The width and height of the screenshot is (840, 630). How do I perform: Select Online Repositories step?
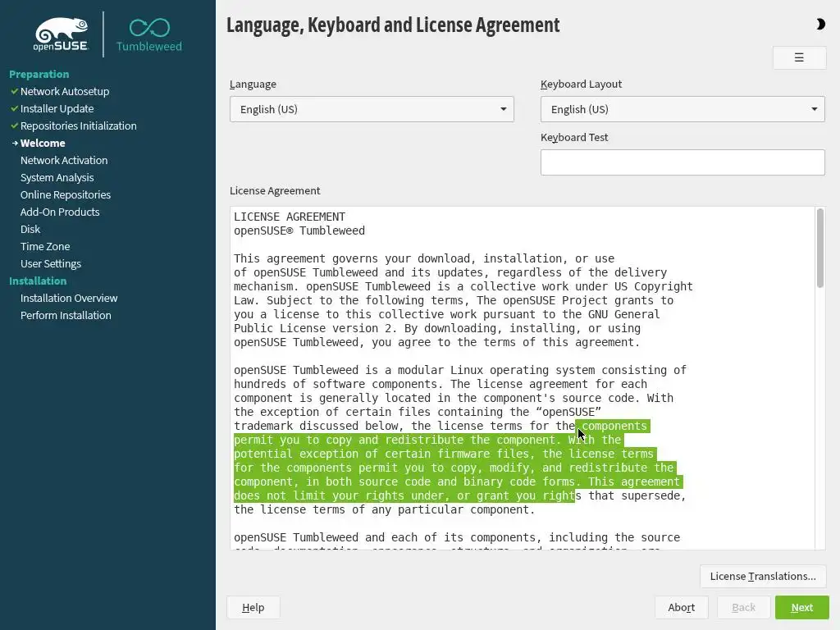(66, 194)
